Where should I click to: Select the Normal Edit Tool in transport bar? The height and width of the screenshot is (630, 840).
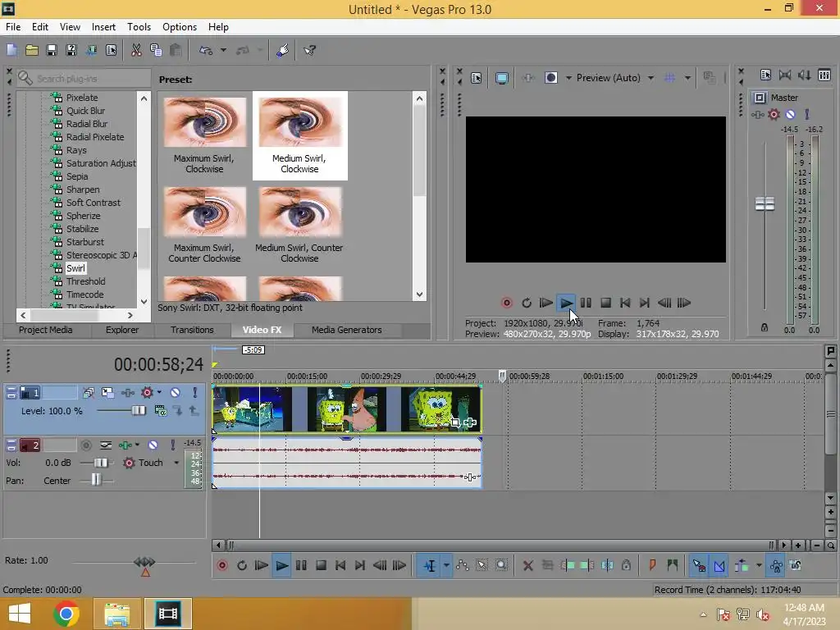pos(430,566)
